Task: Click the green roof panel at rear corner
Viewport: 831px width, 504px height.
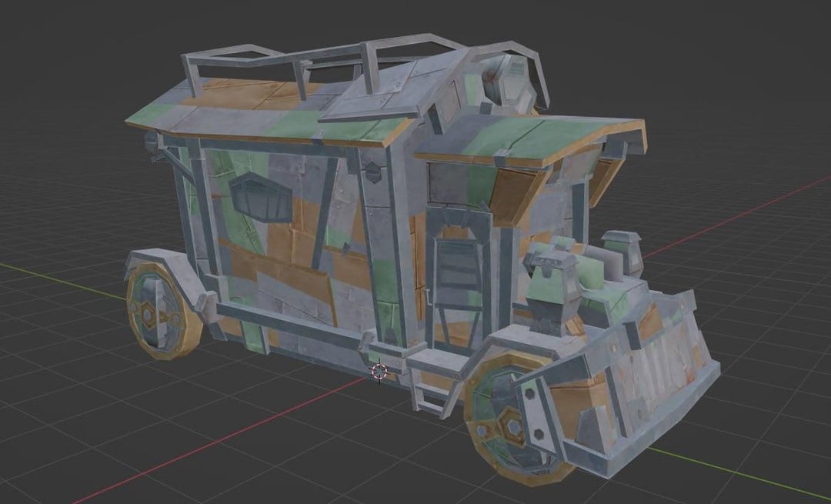Action: [150, 115]
